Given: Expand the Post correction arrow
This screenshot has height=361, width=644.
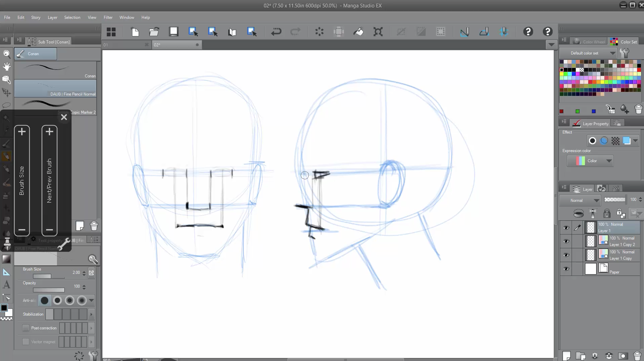Looking at the screenshot, I should coord(91,328).
